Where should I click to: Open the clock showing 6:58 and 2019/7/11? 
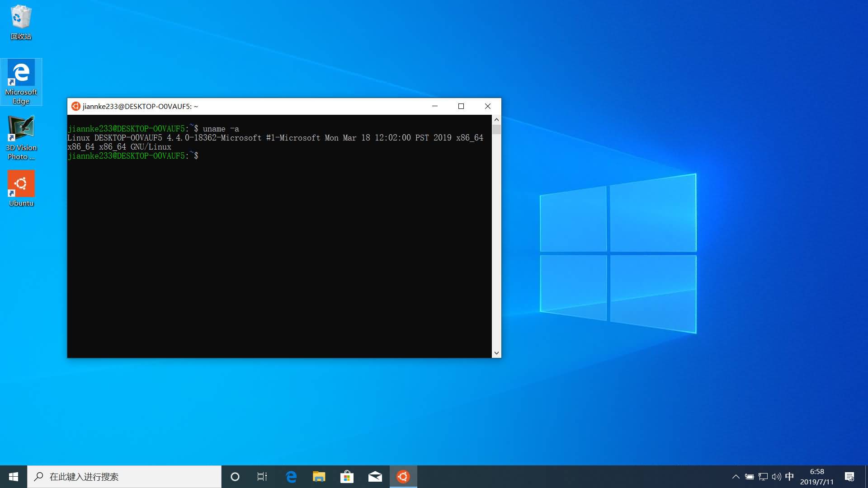tap(817, 477)
